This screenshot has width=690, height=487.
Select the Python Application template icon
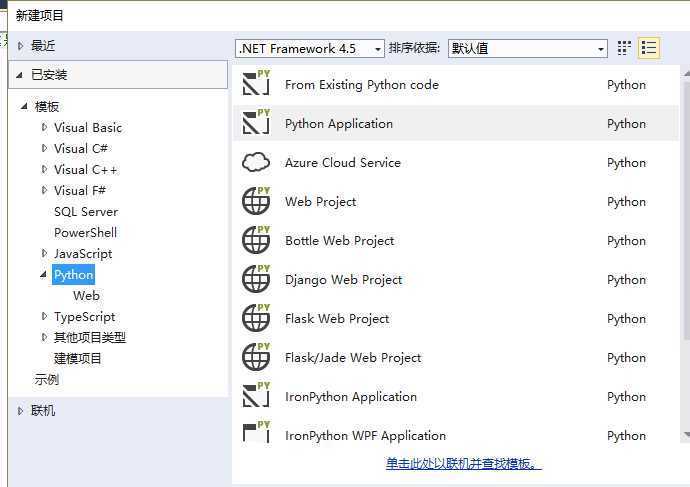tap(257, 123)
